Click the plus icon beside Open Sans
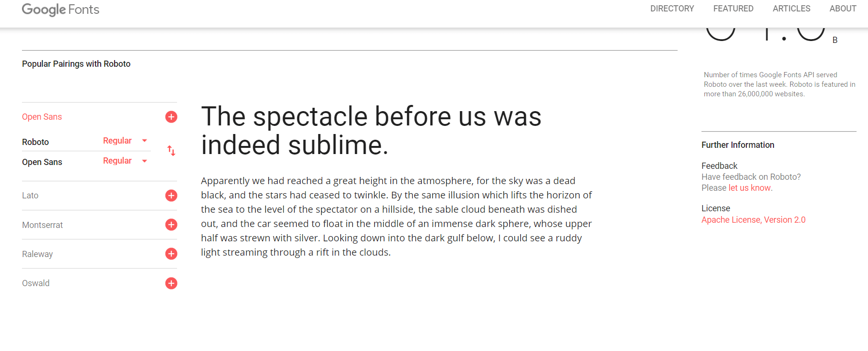The image size is (868, 351). [171, 117]
